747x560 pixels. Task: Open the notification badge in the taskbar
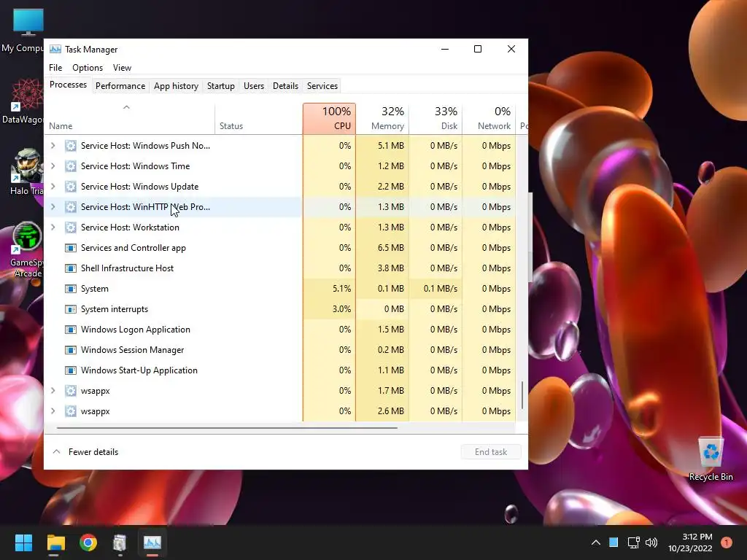point(726,542)
